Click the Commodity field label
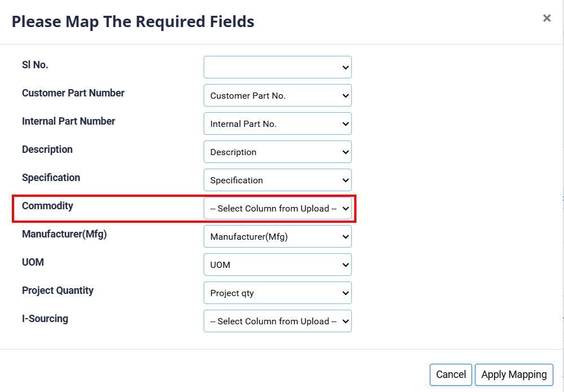 click(47, 206)
